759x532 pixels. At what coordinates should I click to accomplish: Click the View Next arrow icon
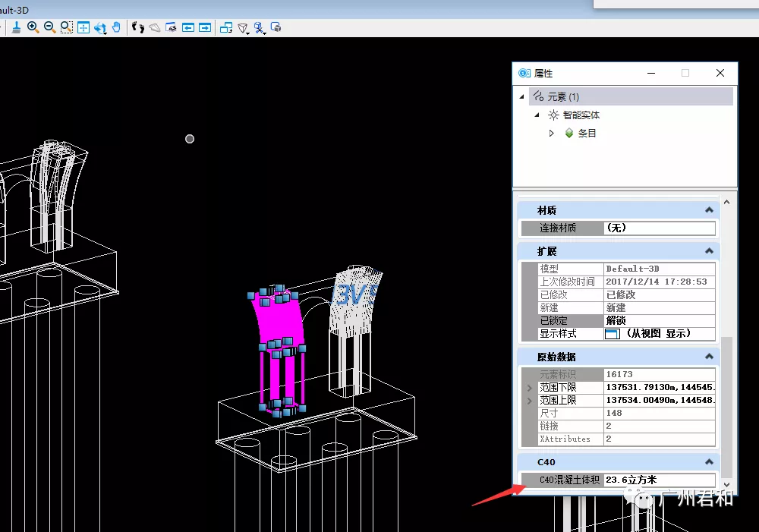[205, 27]
